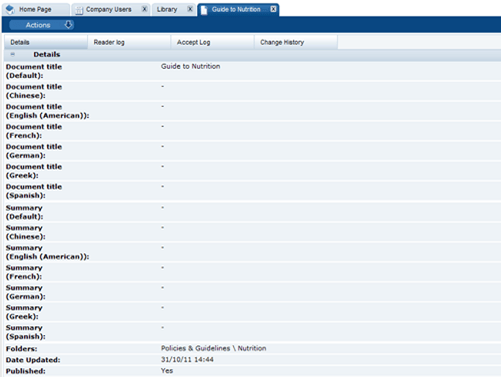Select the Guide to Nutrition tab
Image resolution: width=501 pixels, height=377 pixels.
(x=238, y=9)
